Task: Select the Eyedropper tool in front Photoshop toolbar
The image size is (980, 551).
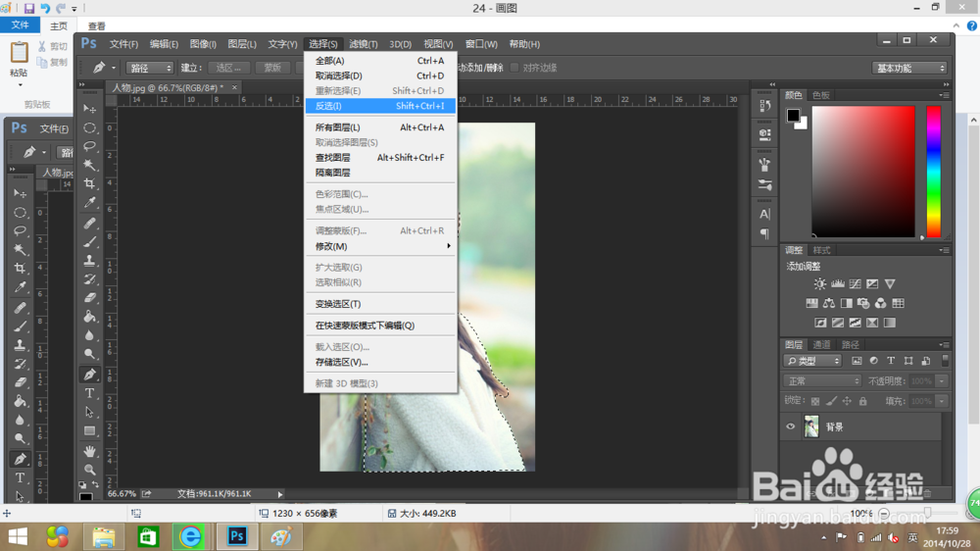Action: pos(90,203)
